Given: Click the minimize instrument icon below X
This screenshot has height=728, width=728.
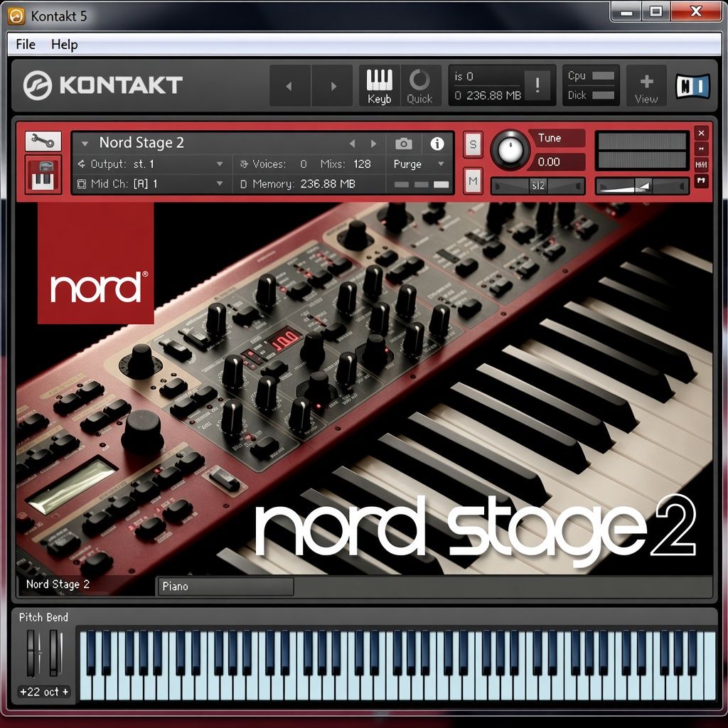Looking at the screenshot, I should [701, 149].
